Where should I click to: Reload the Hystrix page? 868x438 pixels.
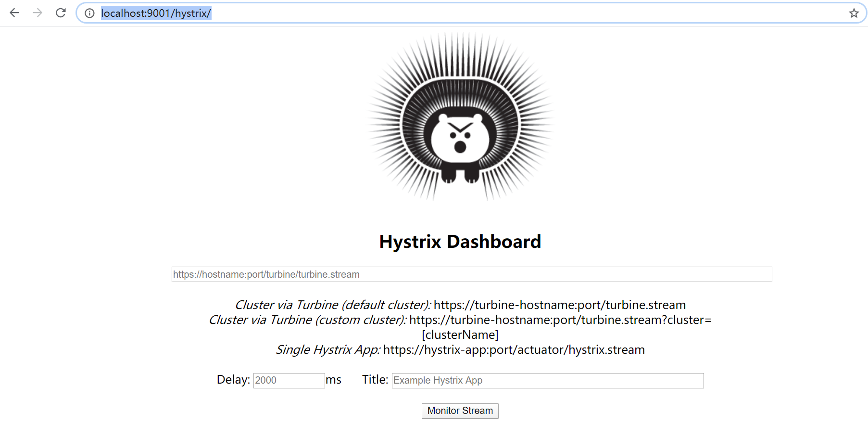[61, 13]
